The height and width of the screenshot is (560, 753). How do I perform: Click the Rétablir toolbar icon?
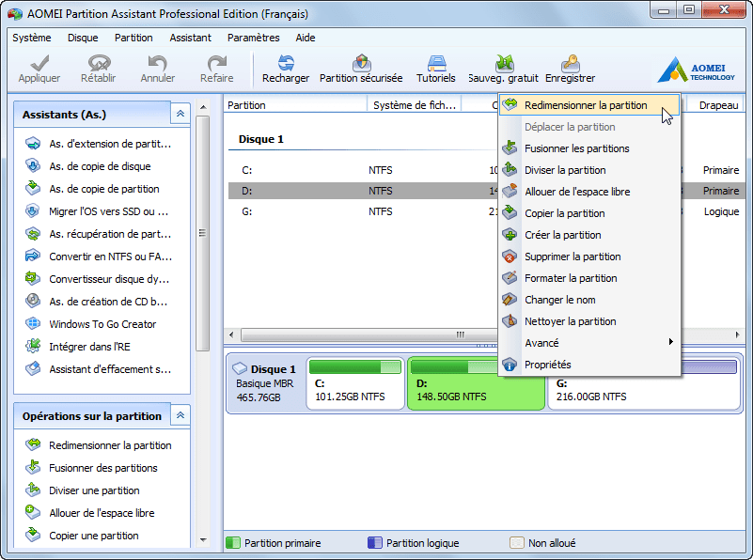coord(99,63)
